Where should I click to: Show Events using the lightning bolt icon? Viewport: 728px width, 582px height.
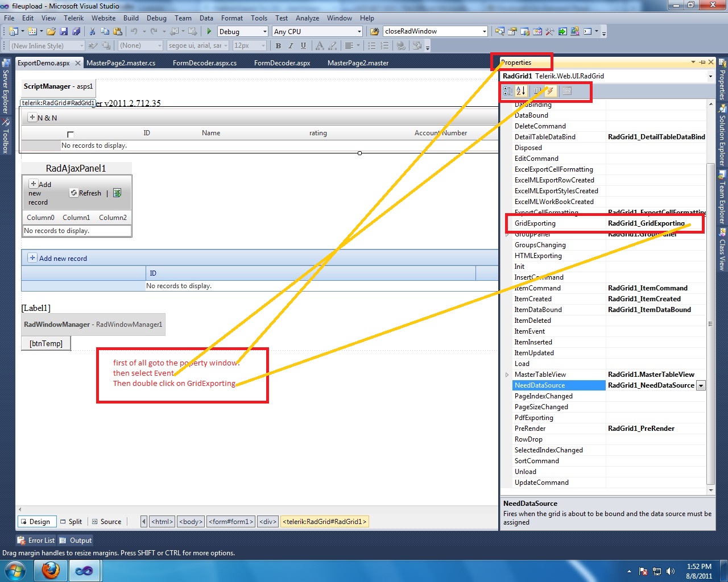[550, 91]
